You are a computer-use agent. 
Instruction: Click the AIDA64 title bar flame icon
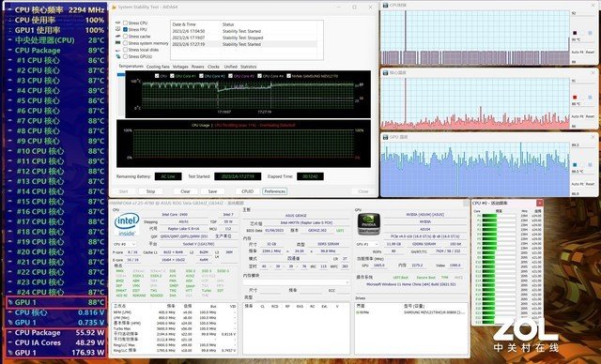pyautogui.click(x=113, y=7)
